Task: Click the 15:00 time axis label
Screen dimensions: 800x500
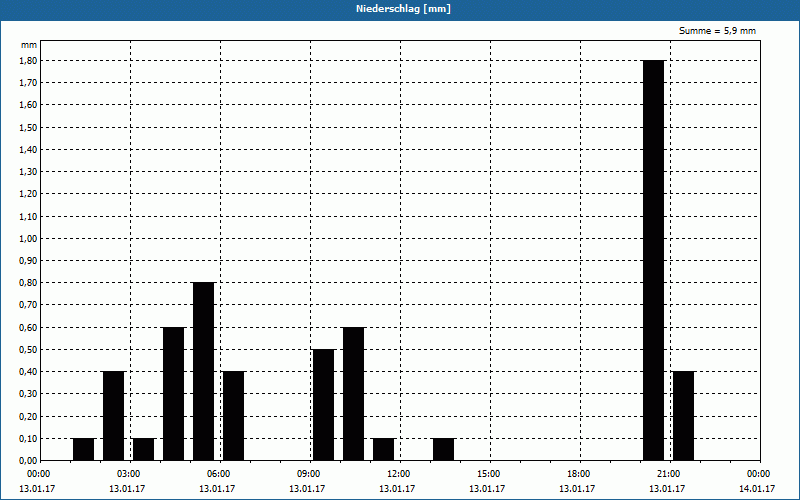Action: (489, 474)
